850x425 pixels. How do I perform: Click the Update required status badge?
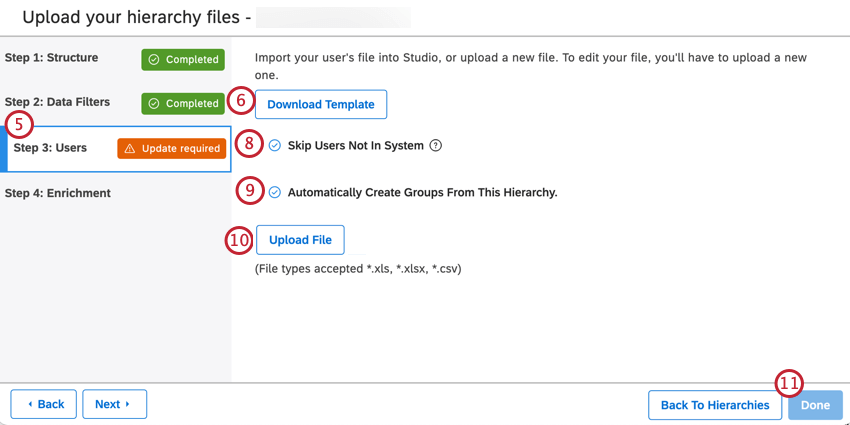[x=171, y=149]
